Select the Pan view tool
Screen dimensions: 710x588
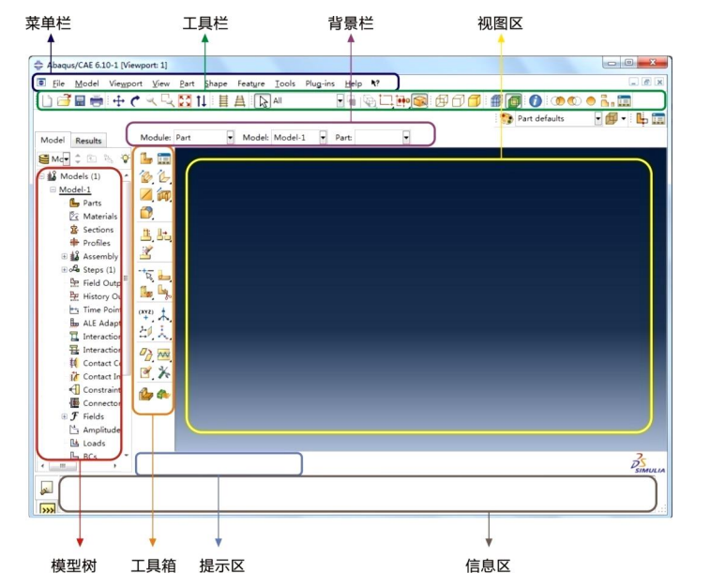pyautogui.click(x=118, y=101)
